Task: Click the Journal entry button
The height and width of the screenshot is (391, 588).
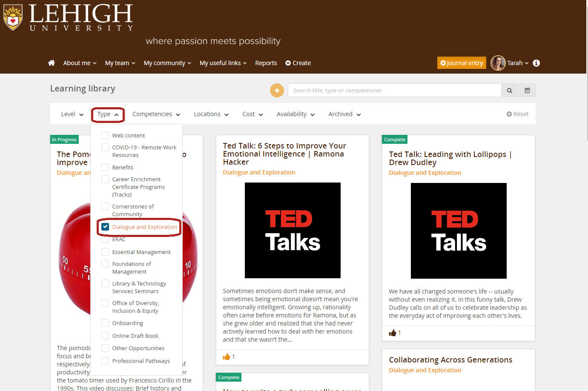Action: (462, 63)
